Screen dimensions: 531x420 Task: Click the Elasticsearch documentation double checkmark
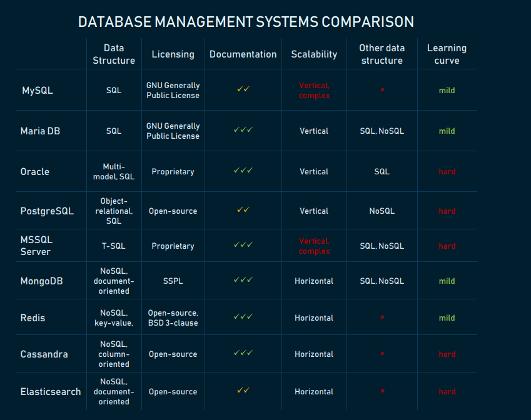pyautogui.click(x=243, y=391)
